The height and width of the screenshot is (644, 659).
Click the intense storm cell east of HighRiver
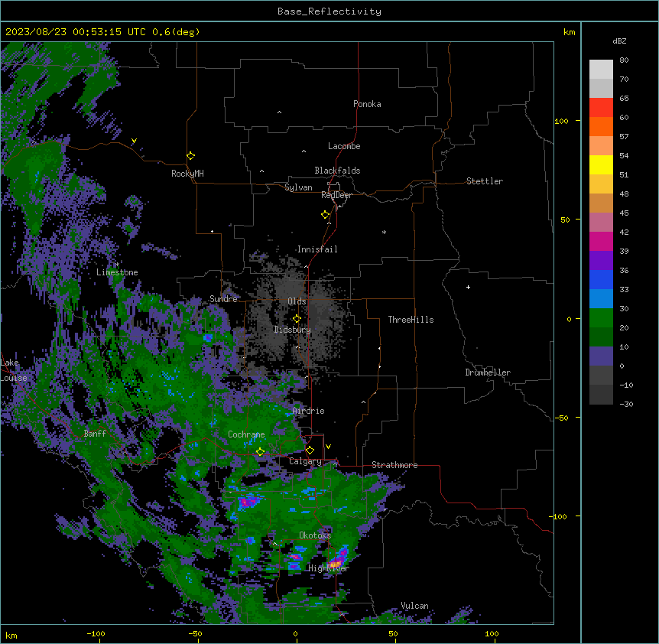(339, 558)
